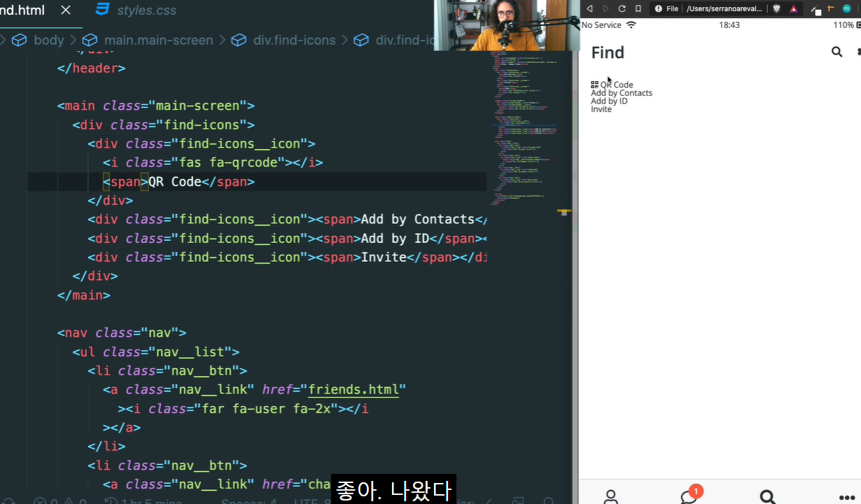Click the browser address bar path

723,8
